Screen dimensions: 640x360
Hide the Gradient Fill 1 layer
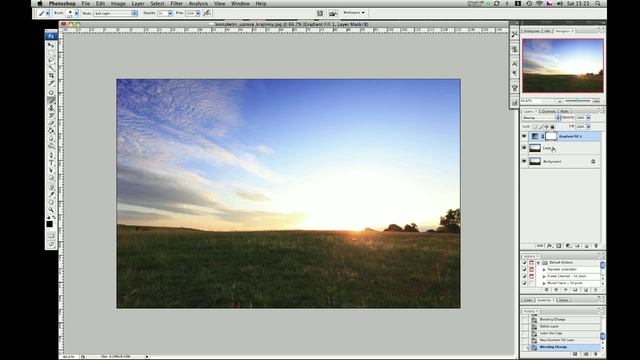click(x=524, y=136)
